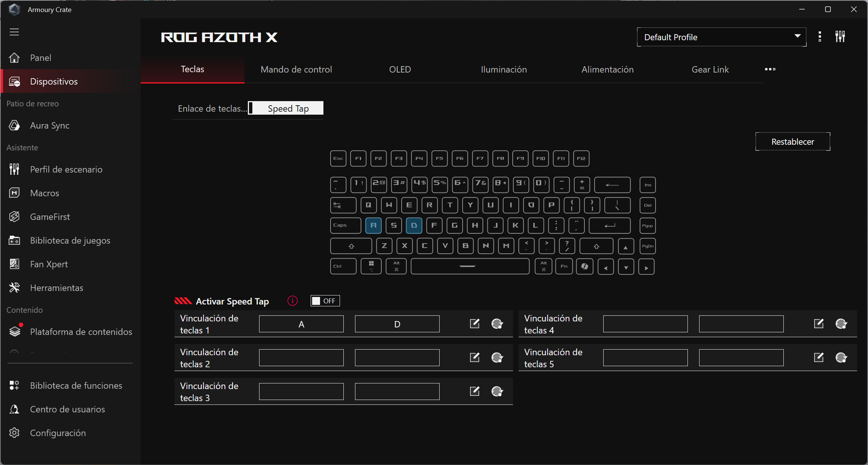Open Biblioteca de funciones
This screenshot has width=868, height=465.
tap(70, 385)
